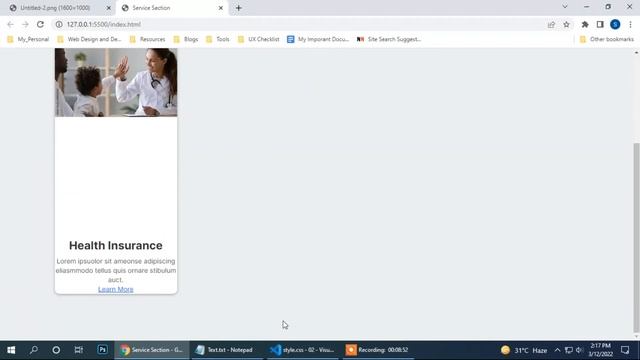Follow the Learn More link
Image resolution: width=640 pixels, height=360 pixels.
tap(116, 289)
